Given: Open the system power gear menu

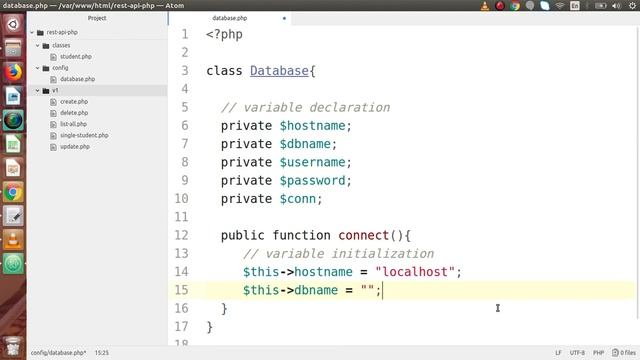Looking at the screenshot, I should pos(632,6).
